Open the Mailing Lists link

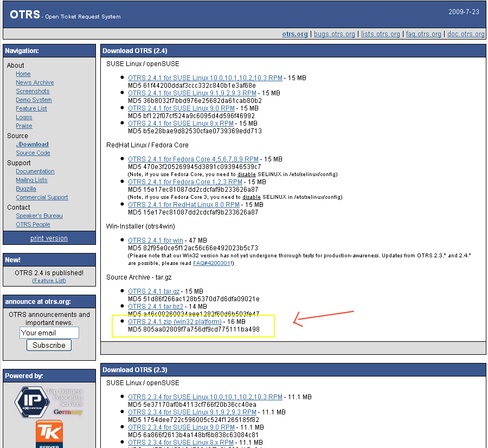point(31,180)
